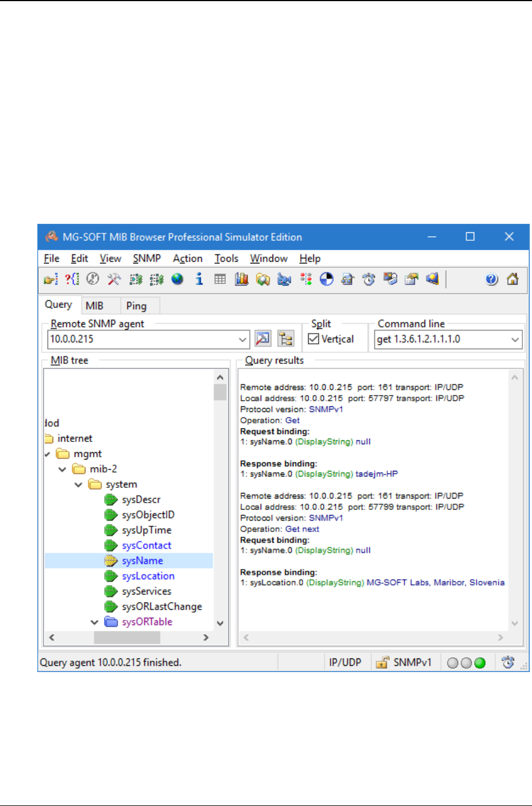Image resolution: width=532 pixels, height=806 pixels.
Task: Click MIB tree vertical scrollbar down arrow
Action: 220,623
